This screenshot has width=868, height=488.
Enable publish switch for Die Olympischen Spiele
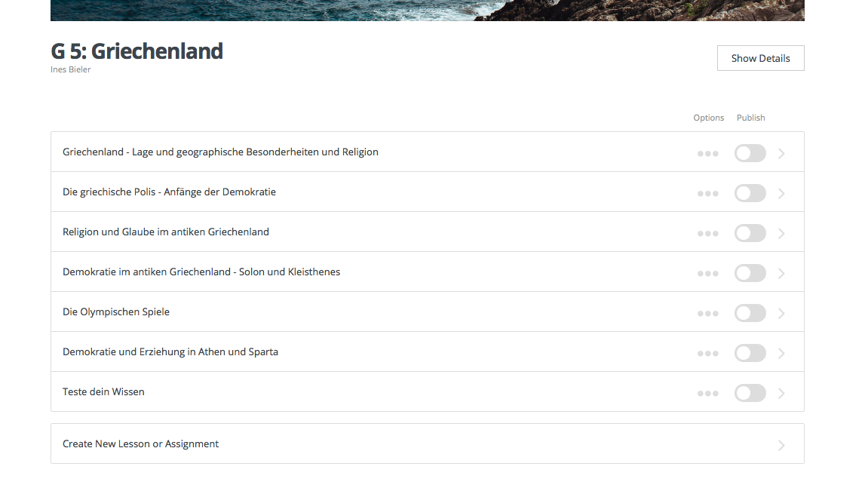[750, 314]
